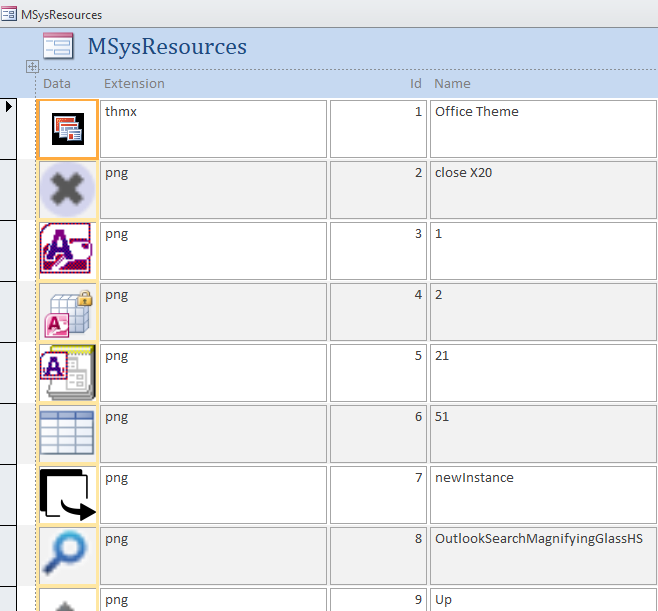Image resolution: width=658 pixels, height=611 pixels.
Task: Click the close X20 name field
Action: (x=543, y=190)
